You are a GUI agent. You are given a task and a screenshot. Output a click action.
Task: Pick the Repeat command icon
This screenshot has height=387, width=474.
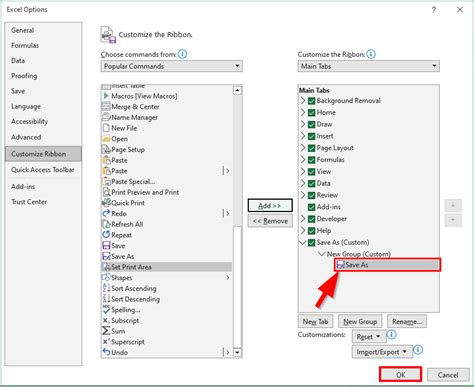click(106, 235)
